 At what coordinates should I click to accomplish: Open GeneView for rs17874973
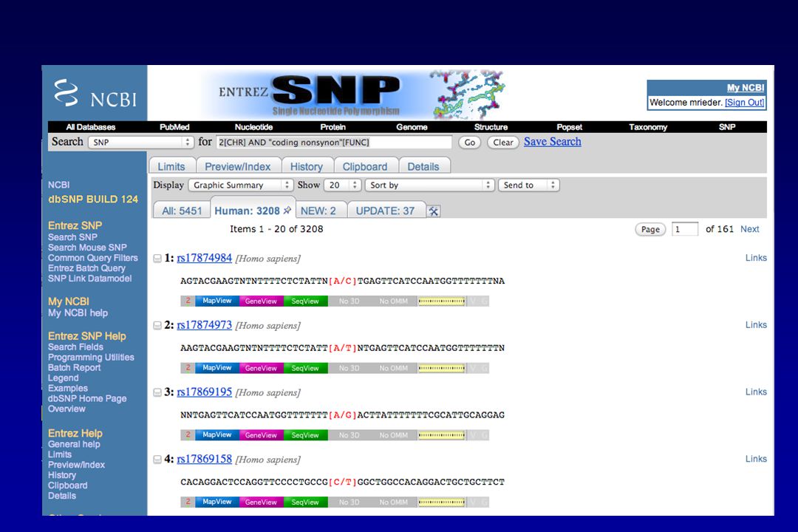tap(261, 368)
